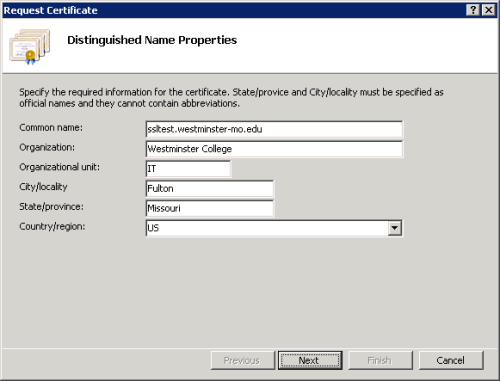Click the instruction text about abbreviations

231,98
